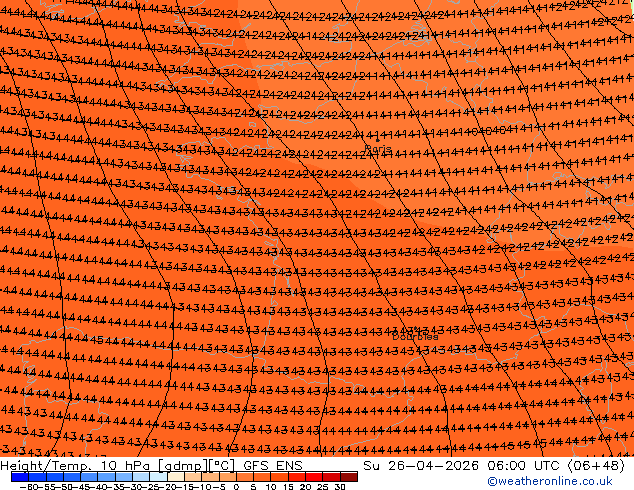Viewport: 634px width, 490px height.
Task: Click the cream-colored legend swatch
Action: tap(176, 477)
